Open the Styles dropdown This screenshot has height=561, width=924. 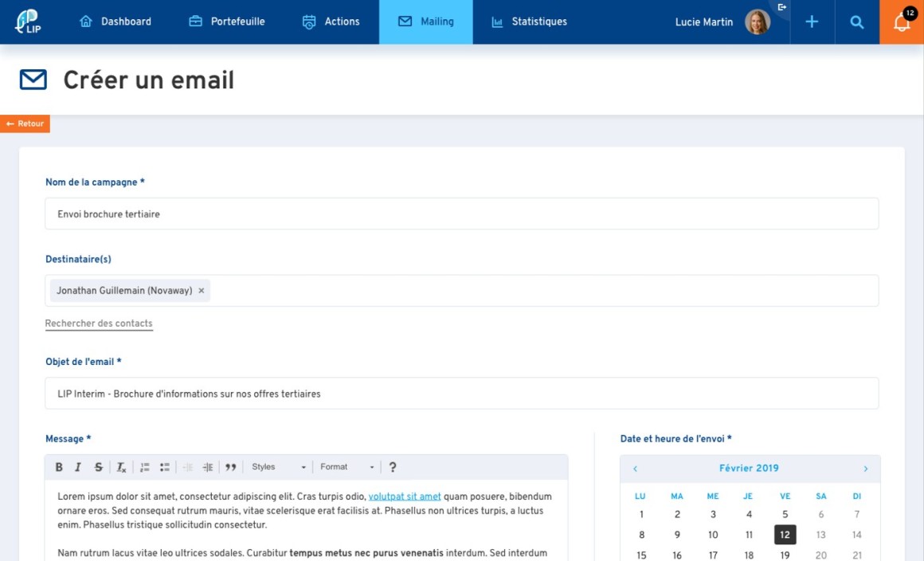278,467
